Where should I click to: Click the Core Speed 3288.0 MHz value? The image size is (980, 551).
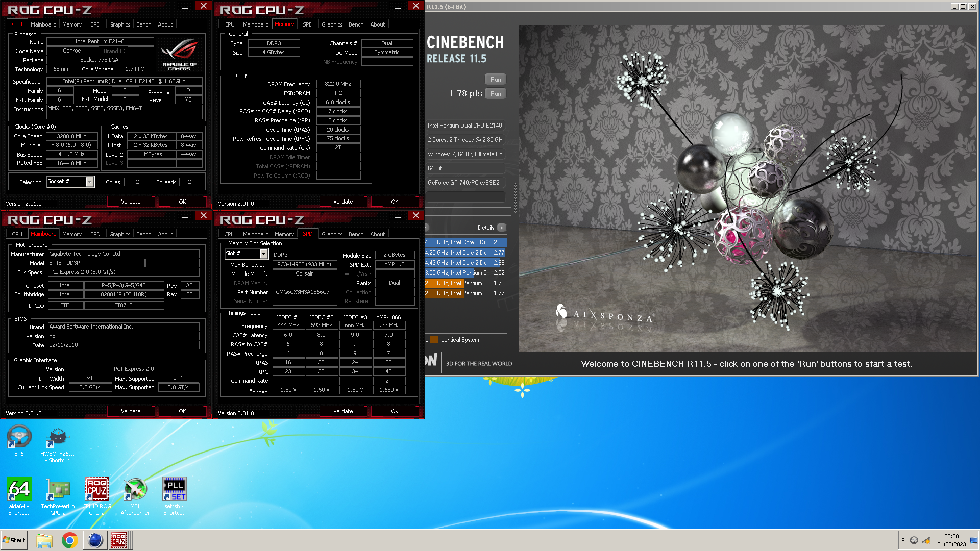click(x=71, y=136)
